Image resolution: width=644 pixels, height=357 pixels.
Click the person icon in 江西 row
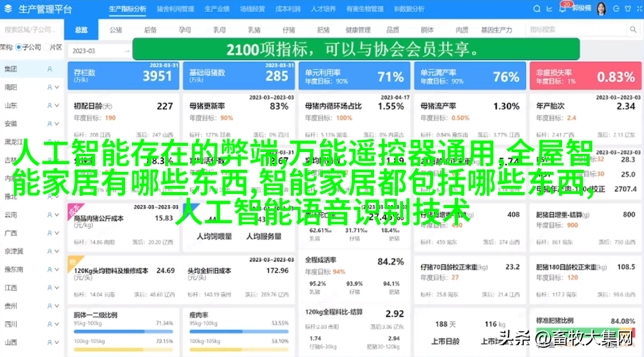[50, 287]
